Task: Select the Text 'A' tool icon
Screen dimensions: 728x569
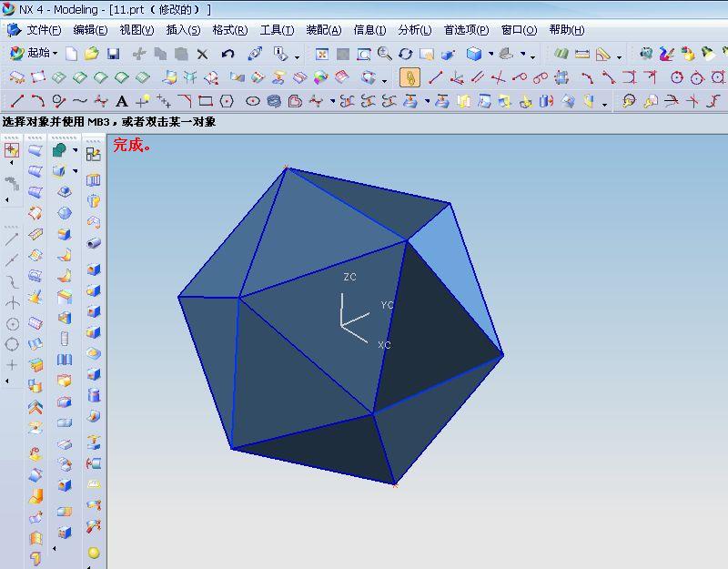Action: [x=122, y=101]
